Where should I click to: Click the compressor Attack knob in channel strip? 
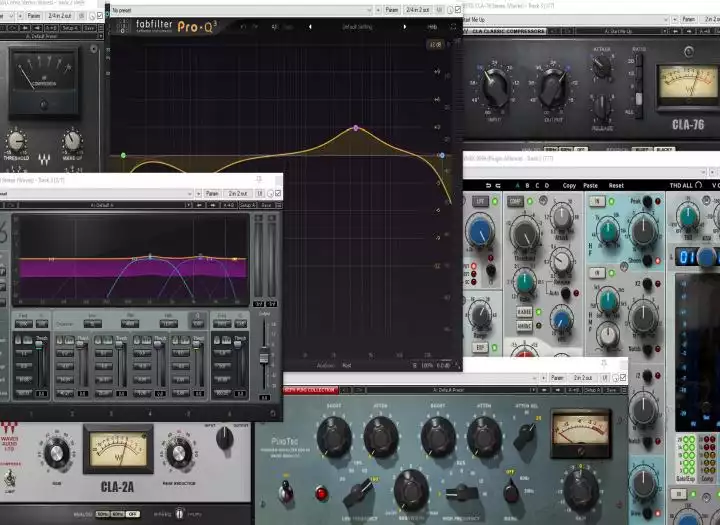pyautogui.click(x=562, y=218)
